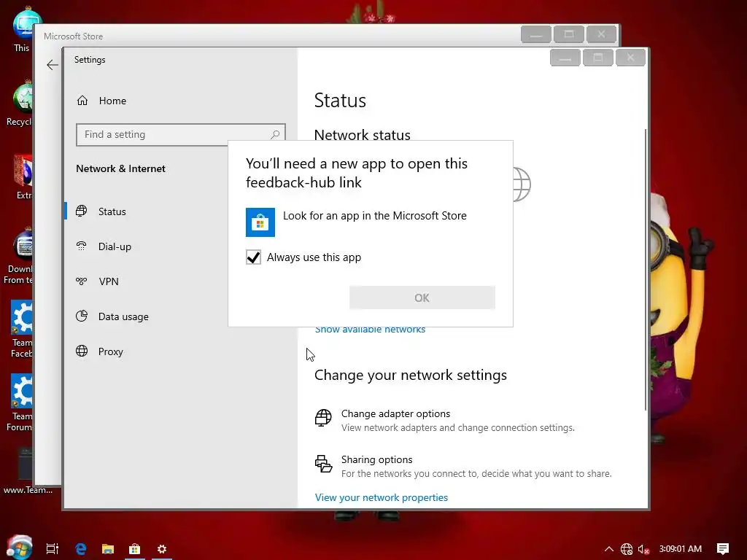Click the Proxy globe icon

tap(82, 351)
